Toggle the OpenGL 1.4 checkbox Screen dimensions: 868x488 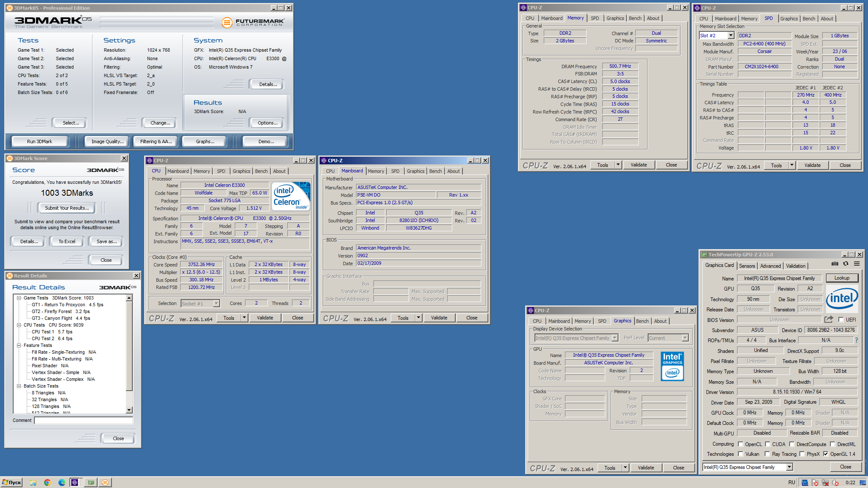coord(826,454)
